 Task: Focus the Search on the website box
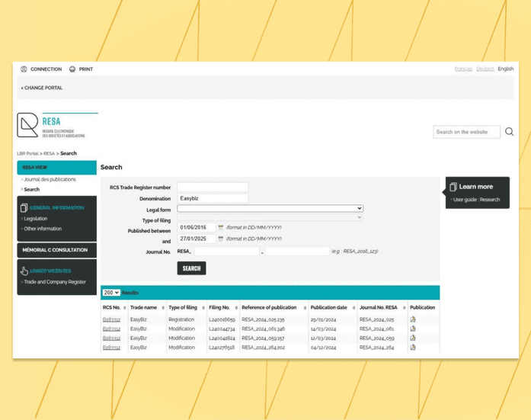(x=466, y=132)
